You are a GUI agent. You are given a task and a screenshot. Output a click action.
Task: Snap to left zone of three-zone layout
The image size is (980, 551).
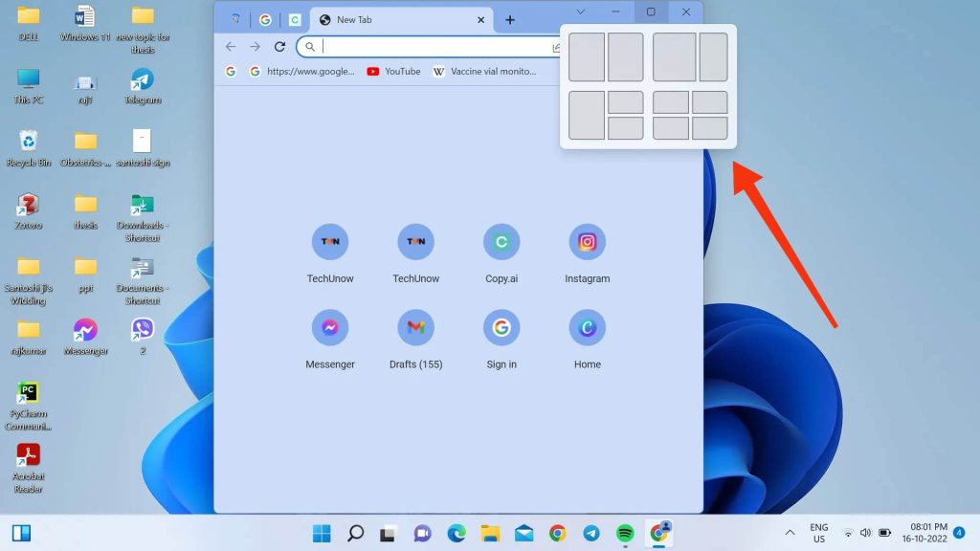tap(587, 115)
